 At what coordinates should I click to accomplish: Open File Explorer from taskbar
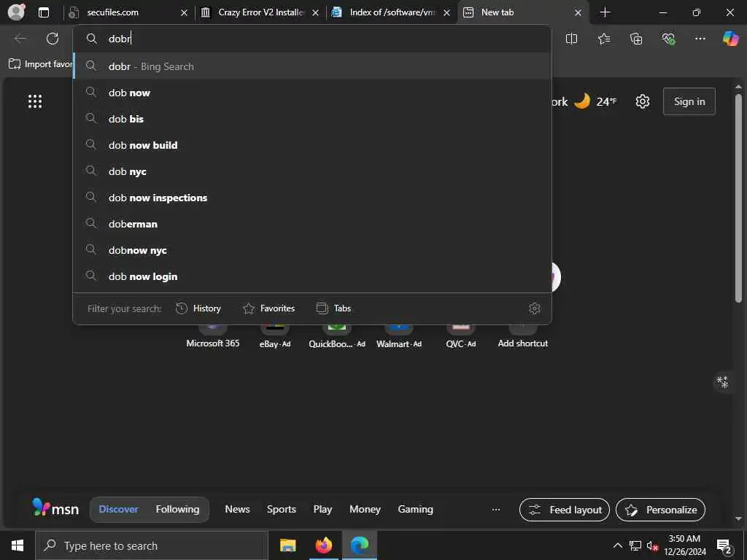pos(287,545)
